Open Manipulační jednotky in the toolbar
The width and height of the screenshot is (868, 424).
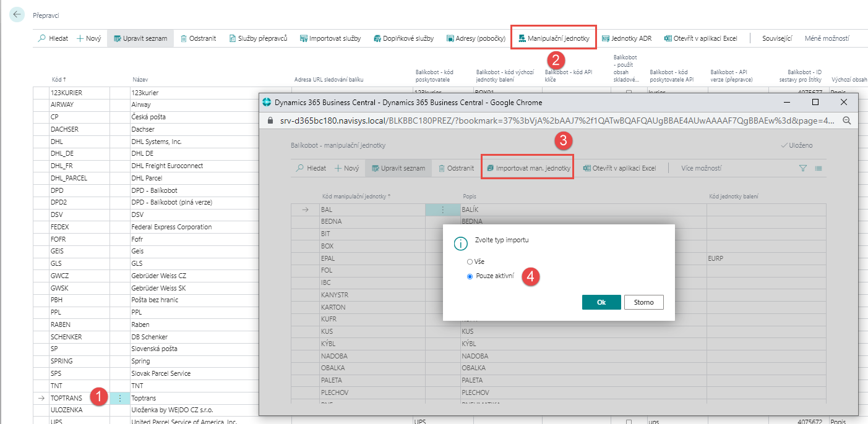[554, 38]
